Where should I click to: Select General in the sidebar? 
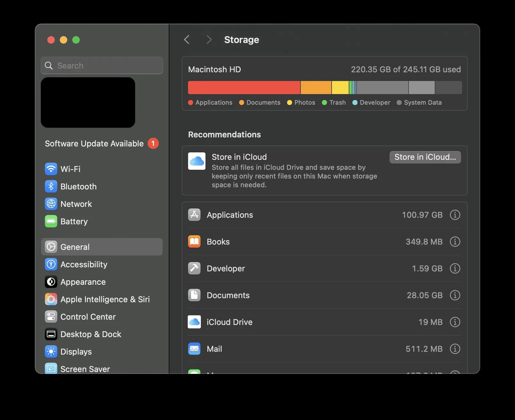click(x=102, y=247)
